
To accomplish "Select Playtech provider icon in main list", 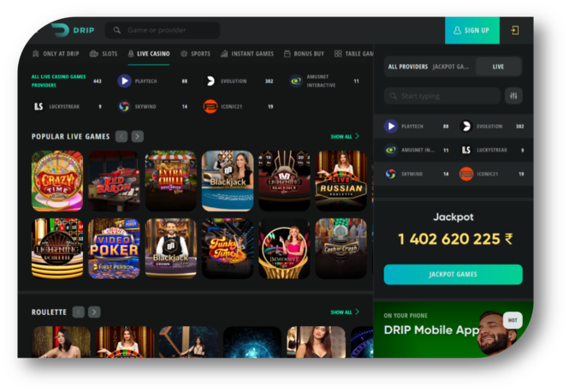I will coord(125,81).
